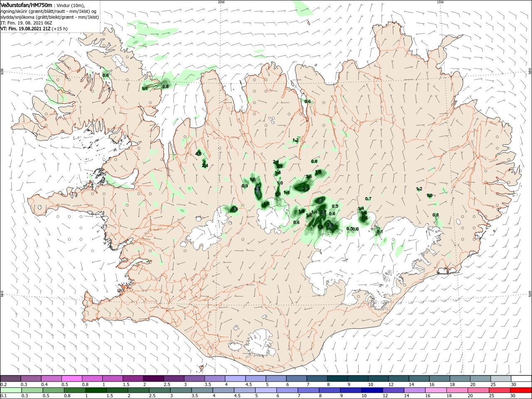Select the 3.5 precipitation value on the map
532x399 pixels.
click(x=330, y=225)
